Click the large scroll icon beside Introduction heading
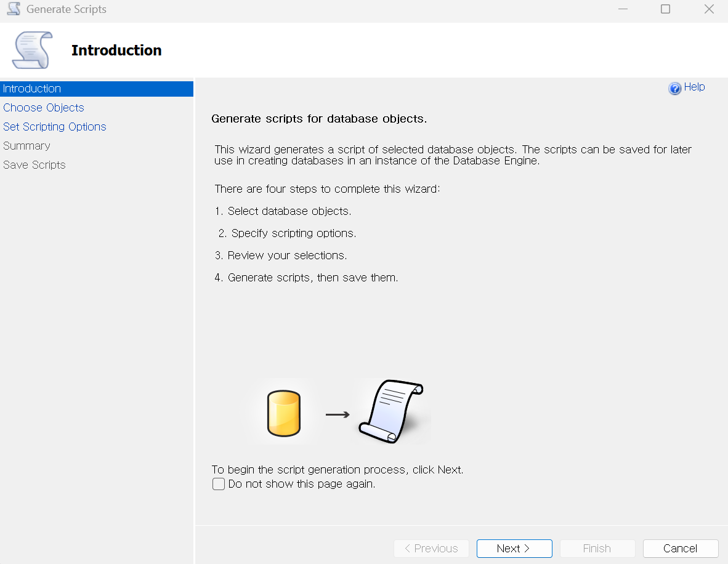Screen dimensions: 728x564 [32, 50]
